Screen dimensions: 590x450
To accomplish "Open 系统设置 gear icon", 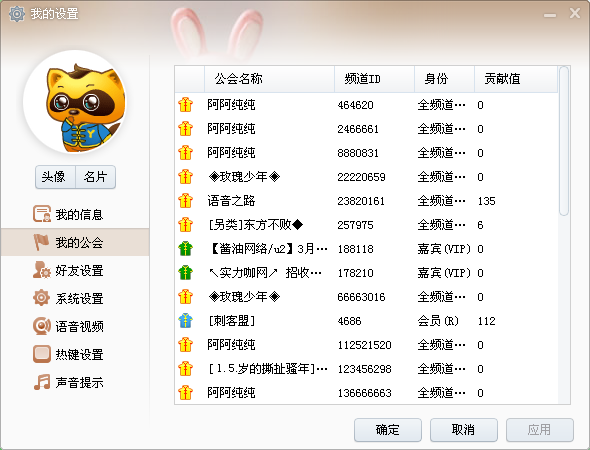I will click(41, 298).
